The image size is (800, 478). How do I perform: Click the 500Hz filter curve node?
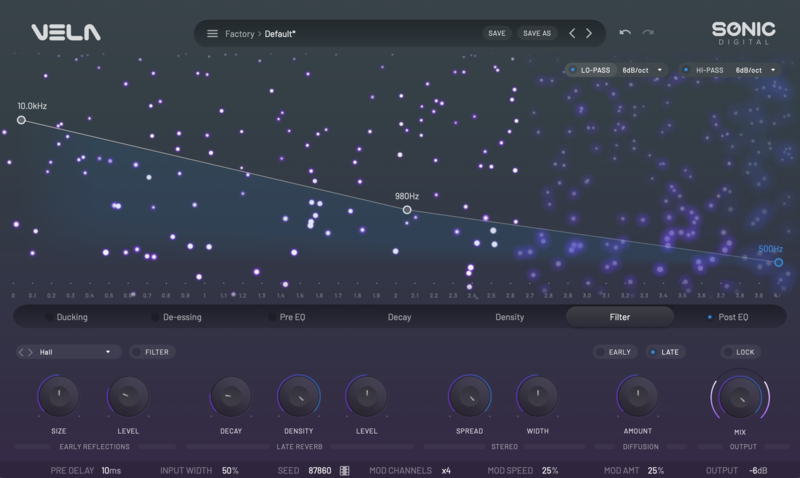[x=779, y=262]
